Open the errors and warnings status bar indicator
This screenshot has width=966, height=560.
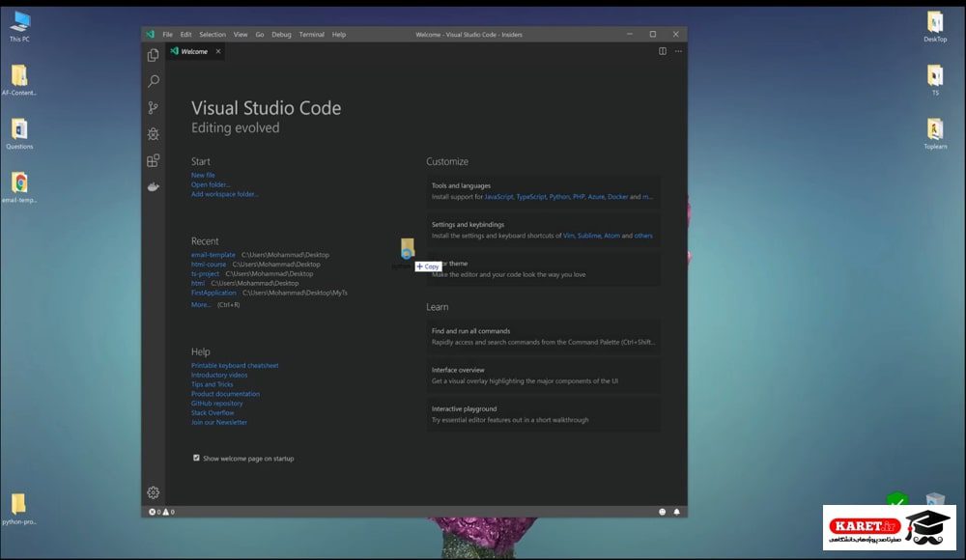(x=161, y=512)
